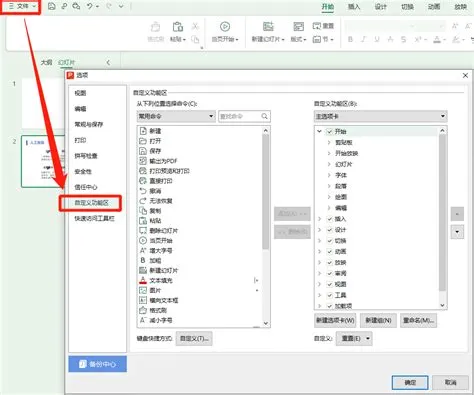474x395 pixels.
Task: Switch to the 设计 ribbon tab
Action: point(381,7)
